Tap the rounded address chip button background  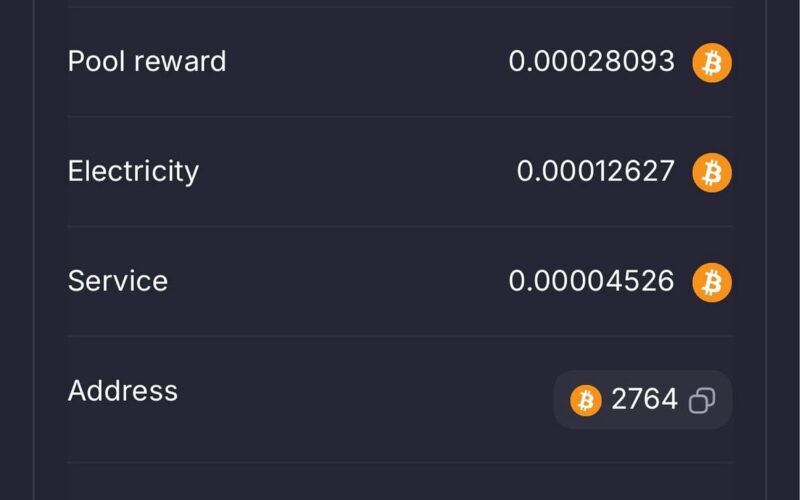coord(643,400)
